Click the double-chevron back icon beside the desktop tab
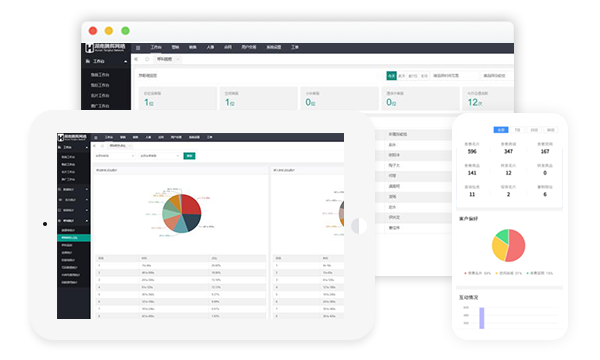Viewport: 600px width, 360px height. pos(136,59)
